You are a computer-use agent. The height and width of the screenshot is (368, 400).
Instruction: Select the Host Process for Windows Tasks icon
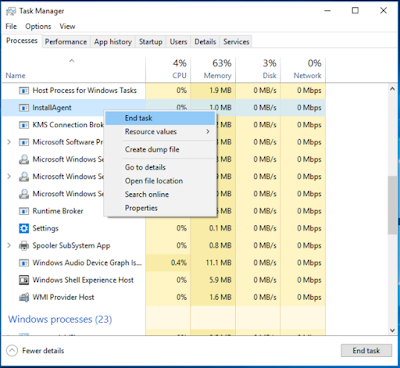coord(24,90)
